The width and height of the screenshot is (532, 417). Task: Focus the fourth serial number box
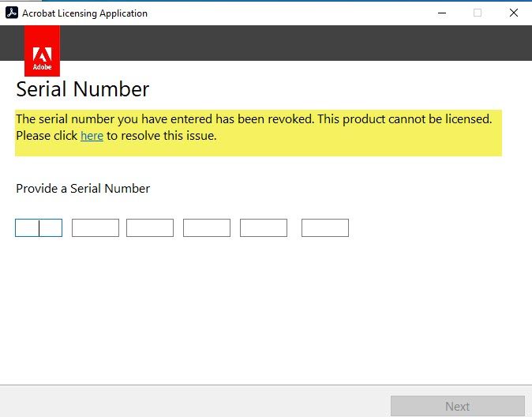tap(207, 228)
